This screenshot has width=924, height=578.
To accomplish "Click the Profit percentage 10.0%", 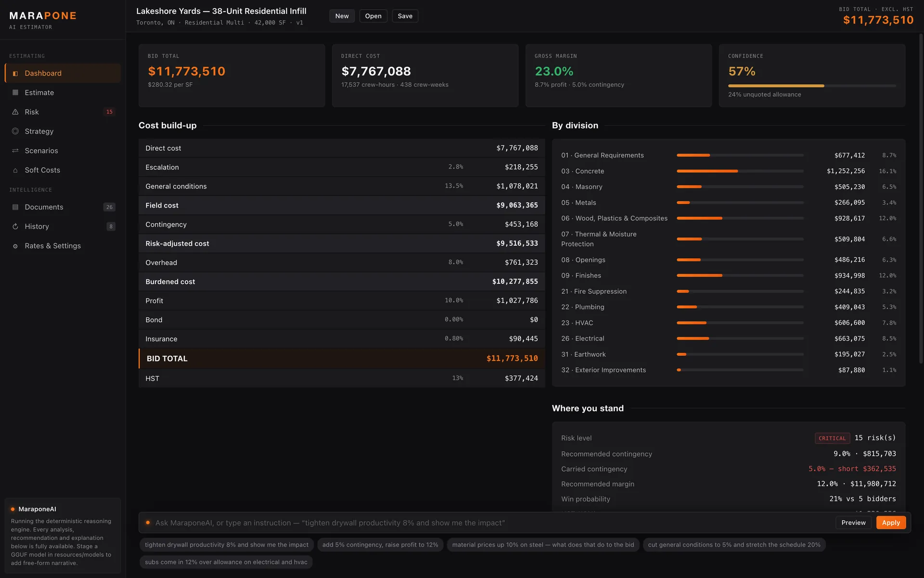I will click(x=454, y=300).
